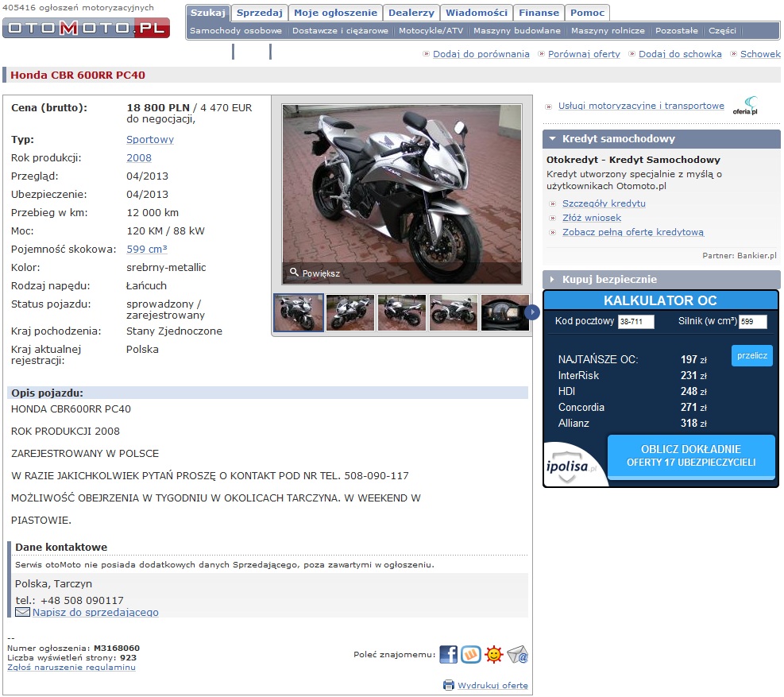Viewport: 784px width, 697px height.
Task: Open the Sprzedaj tab
Action: 259,13
